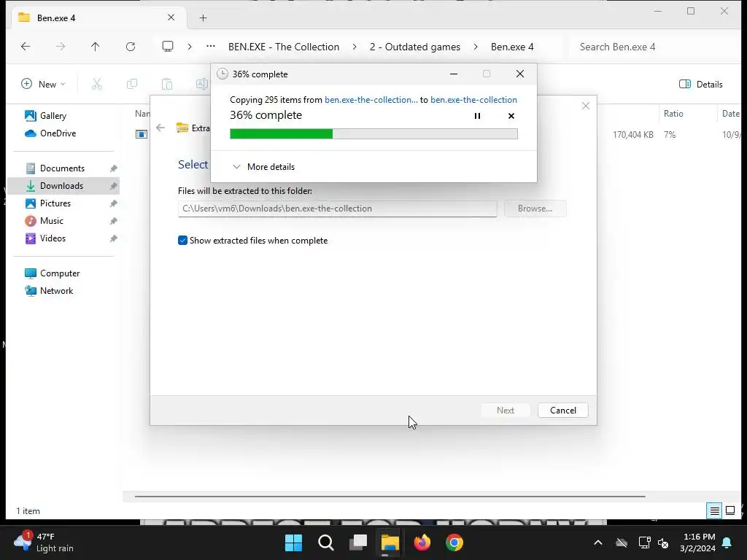Click the Search Ben.exe 4 box
Viewport: 747px width, 560px height.
[x=654, y=47]
